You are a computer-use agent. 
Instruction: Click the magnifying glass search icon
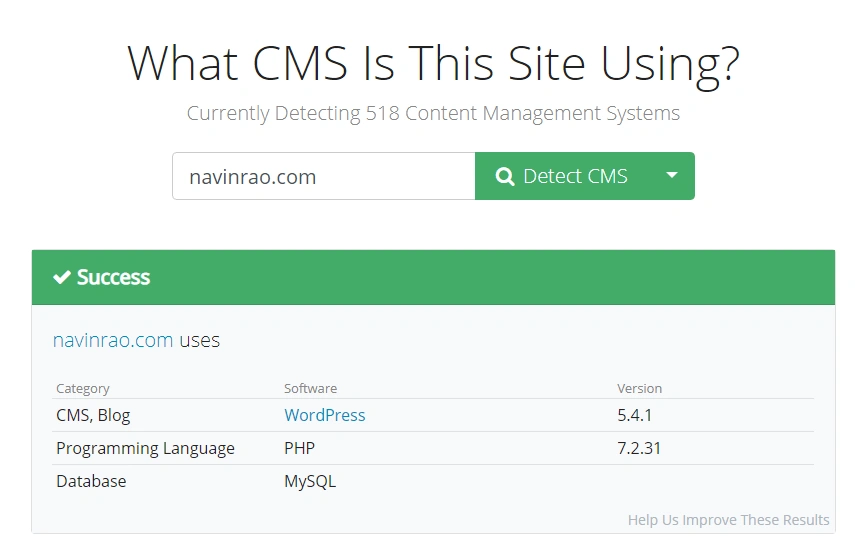pyautogui.click(x=505, y=176)
